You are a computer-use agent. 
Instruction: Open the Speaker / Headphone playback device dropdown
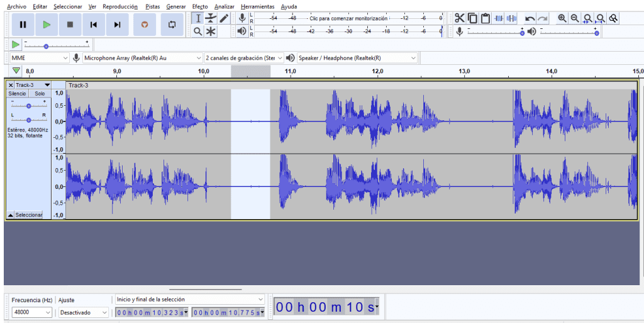357,58
